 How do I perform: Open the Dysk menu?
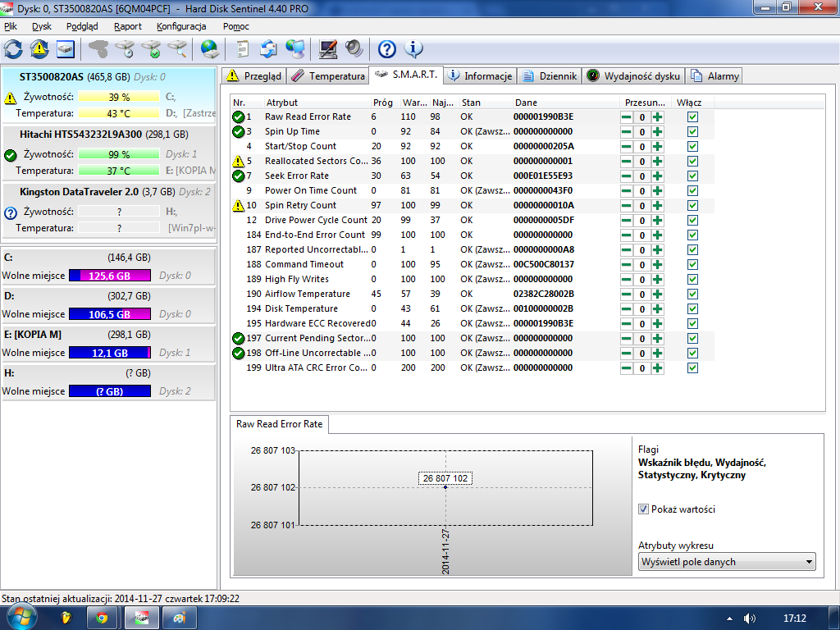pyautogui.click(x=41, y=26)
